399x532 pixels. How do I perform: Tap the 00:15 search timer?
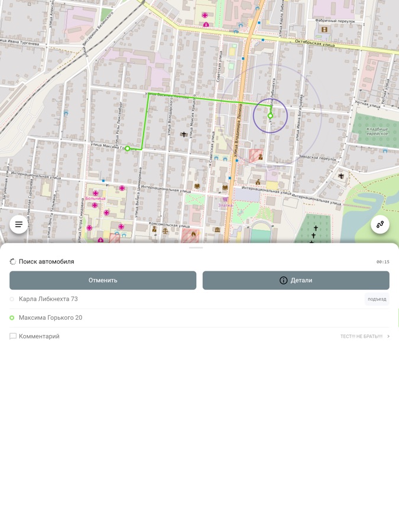(x=382, y=262)
